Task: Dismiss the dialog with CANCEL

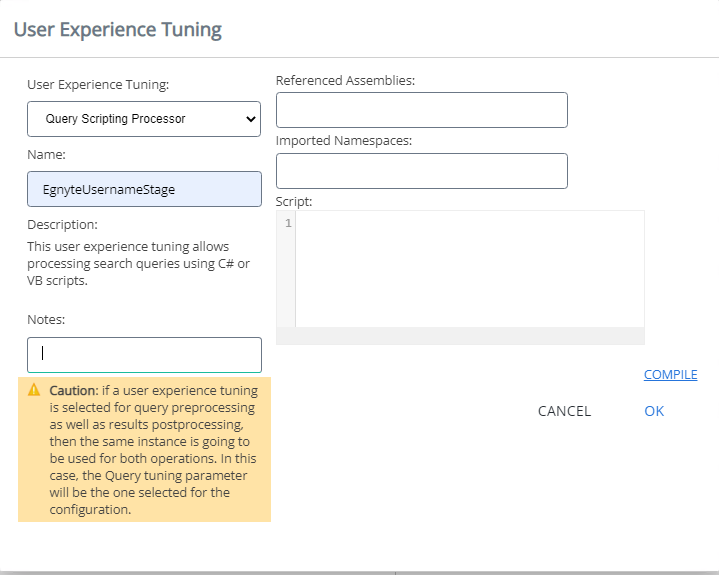Action: tap(564, 411)
